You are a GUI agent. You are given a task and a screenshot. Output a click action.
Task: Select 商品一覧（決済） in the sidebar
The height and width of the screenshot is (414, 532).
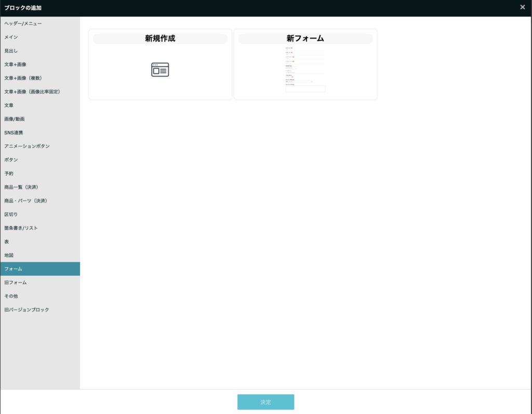point(21,187)
